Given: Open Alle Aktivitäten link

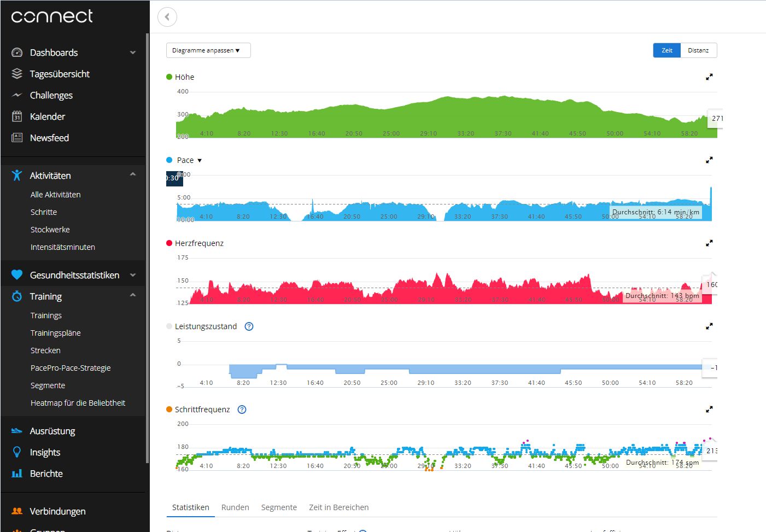Looking at the screenshot, I should 55,195.
